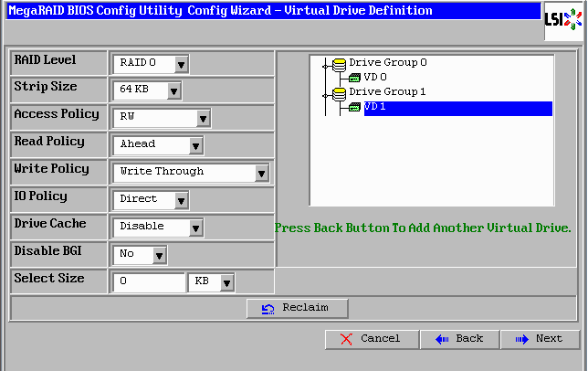This screenshot has width=588, height=371.
Task: Open the Write Policy dropdown
Action: click(261, 173)
